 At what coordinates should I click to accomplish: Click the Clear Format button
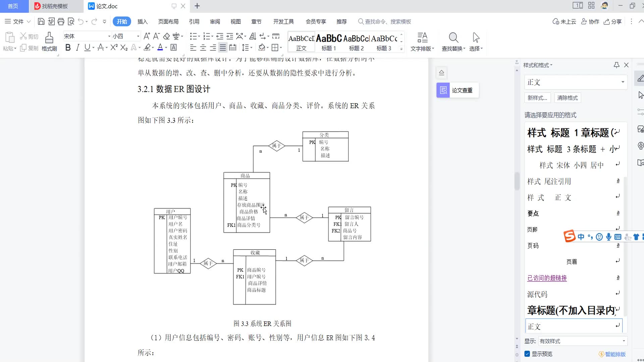[x=568, y=98]
